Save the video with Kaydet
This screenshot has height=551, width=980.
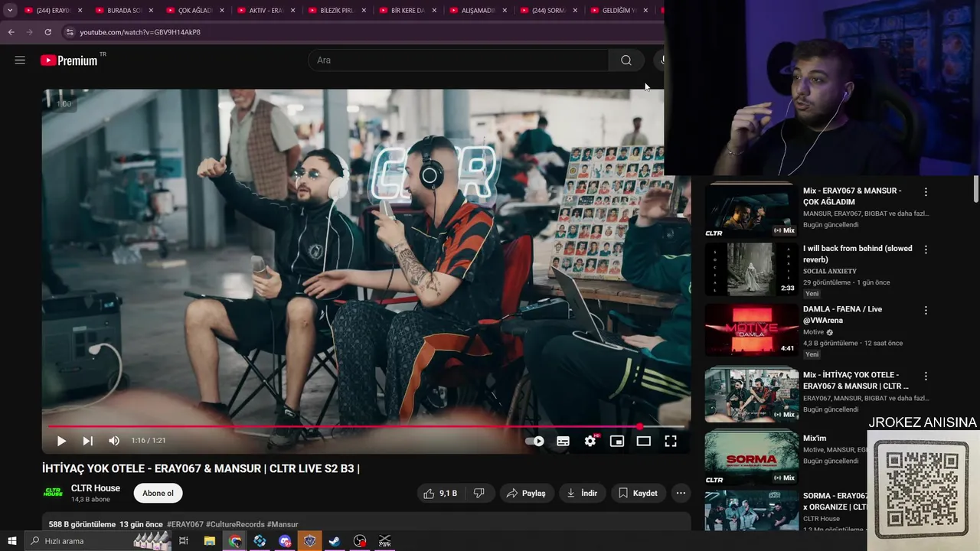(x=638, y=494)
